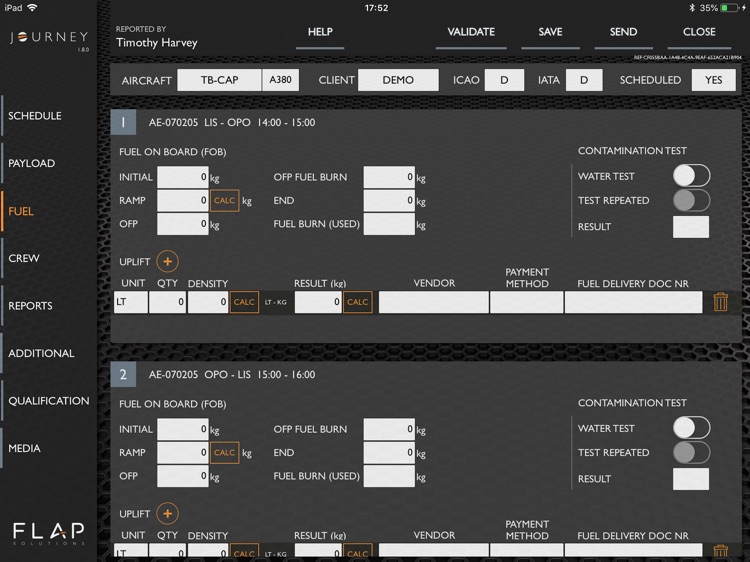Open contamination Result field for flight 1
The image size is (750, 562).
pyautogui.click(x=691, y=227)
